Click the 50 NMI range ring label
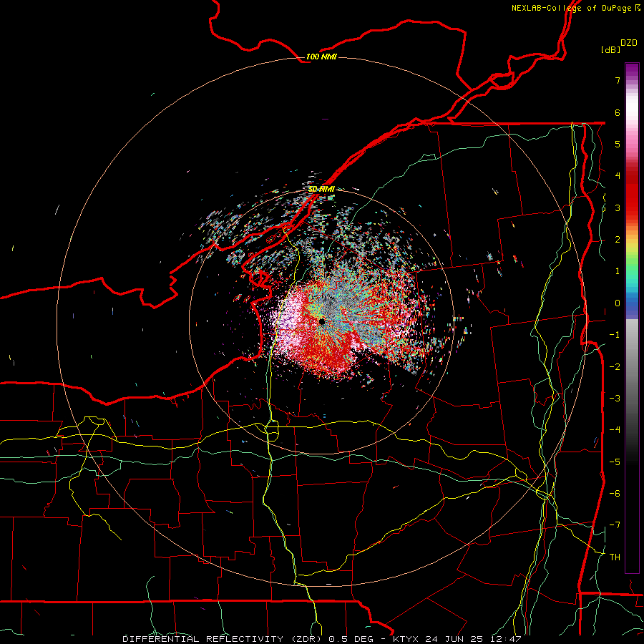The image size is (644, 644). 321,189
